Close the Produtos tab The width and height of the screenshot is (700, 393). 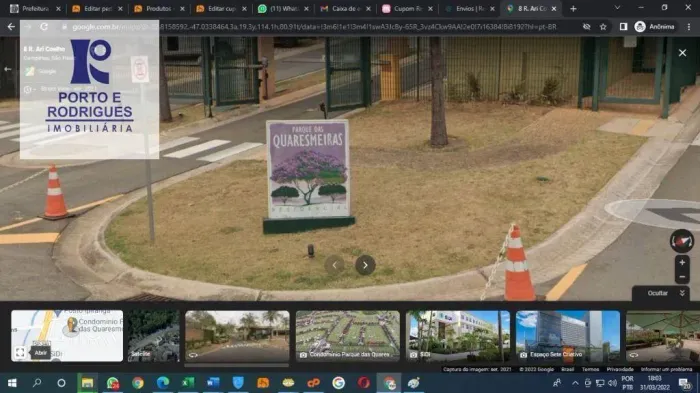click(182, 8)
